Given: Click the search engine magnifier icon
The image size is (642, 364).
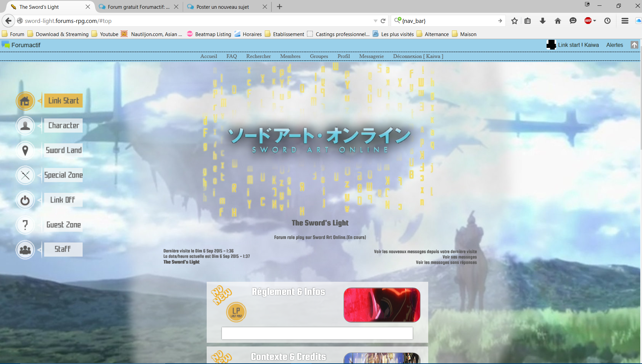Looking at the screenshot, I should point(398,20).
